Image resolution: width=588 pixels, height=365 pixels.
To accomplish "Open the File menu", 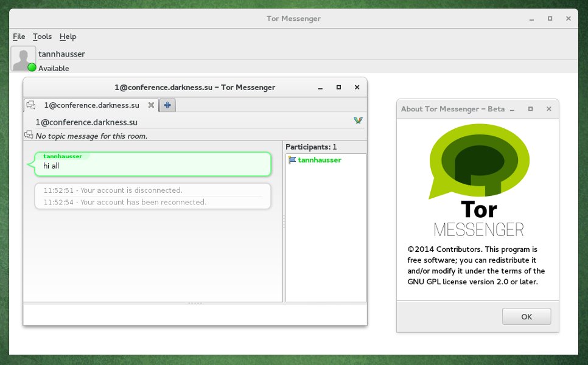I will click(x=19, y=36).
